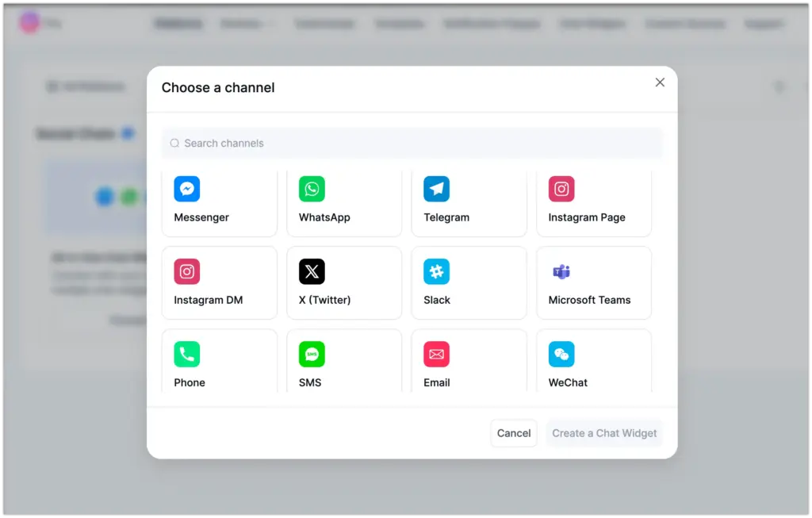The height and width of the screenshot is (518, 812).
Task: Click the Email label text
Action: (437, 383)
